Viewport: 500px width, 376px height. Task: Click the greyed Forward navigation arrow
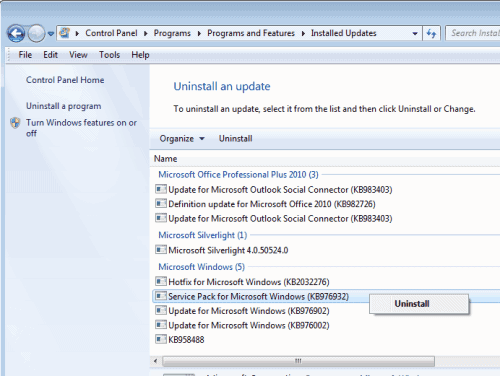coord(36,33)
